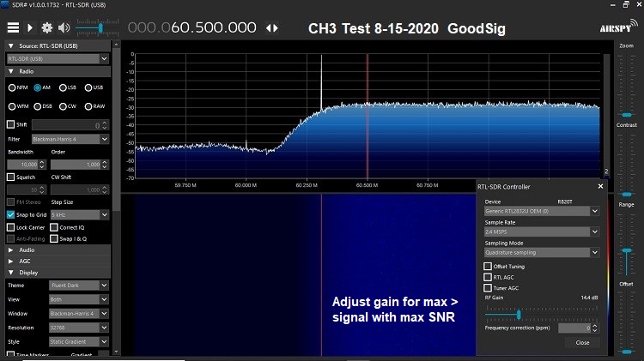
Task: Mute audio with the speaker icon
Action: coord(65,27)
